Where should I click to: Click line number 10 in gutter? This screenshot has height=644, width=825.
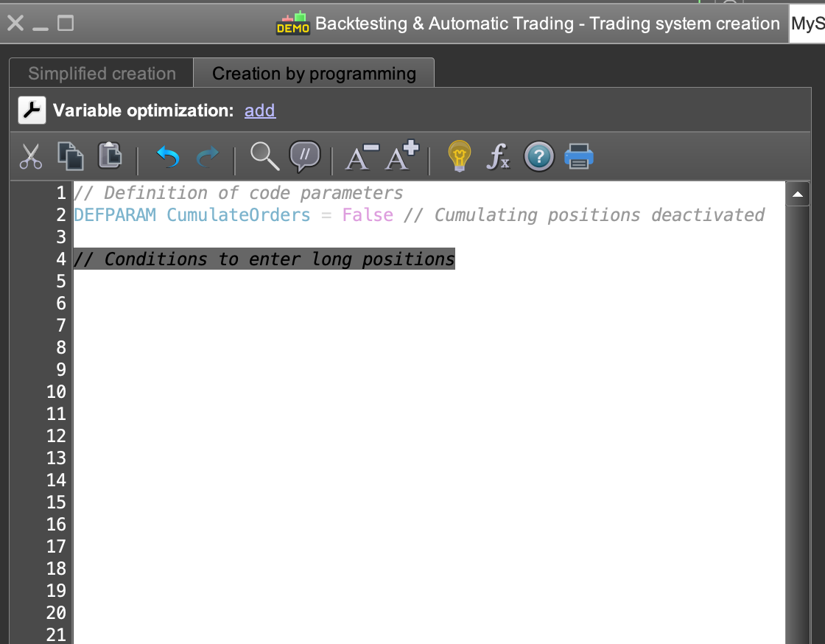(x=56, y=392)
